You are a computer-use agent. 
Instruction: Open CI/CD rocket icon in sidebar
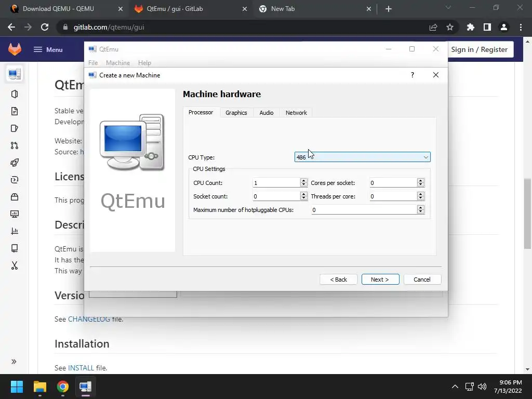(15, 163)
